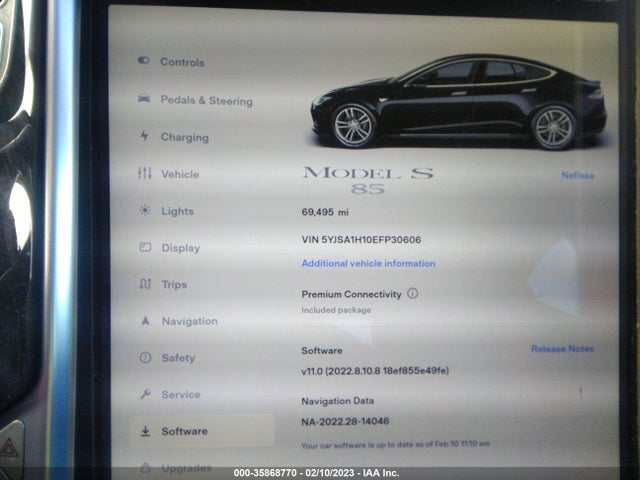Open the Controls menu
Viewport: 640px width, 480px height.
point(182,62)
